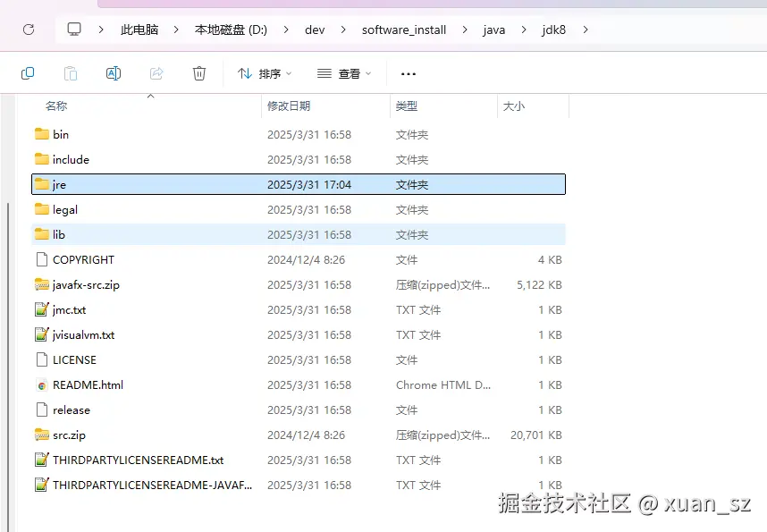Click the computer monitor icon in breadcrumb
This screenshot has width=767, height=532.
click(74, 30)
